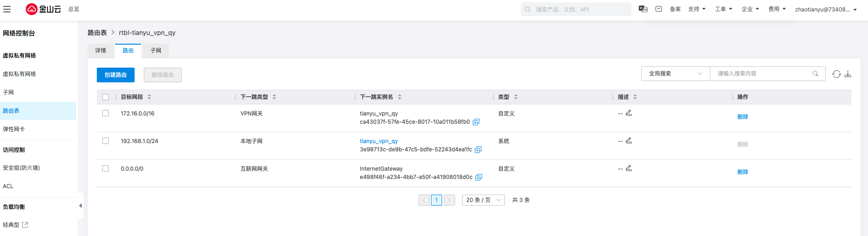Open the 20 条/页 page size dropdown
Screen dimensions: 868x236
click(x=484, y=200)
